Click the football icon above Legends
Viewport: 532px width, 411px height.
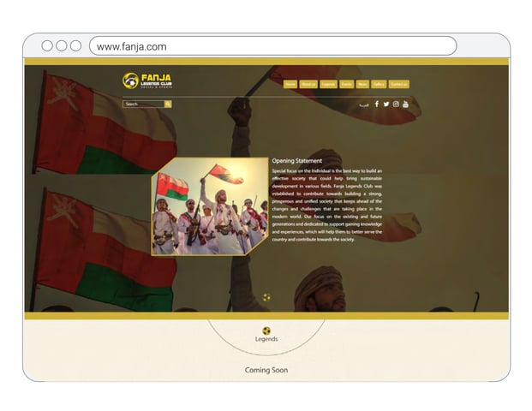pyautogui.click(x=266, y=331)
